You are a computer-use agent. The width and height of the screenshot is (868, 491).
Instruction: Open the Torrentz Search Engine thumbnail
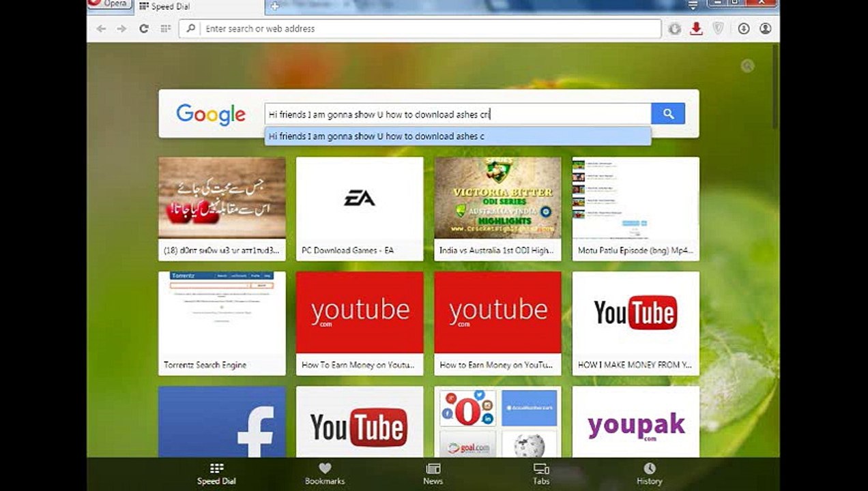(x=222, y=313)
